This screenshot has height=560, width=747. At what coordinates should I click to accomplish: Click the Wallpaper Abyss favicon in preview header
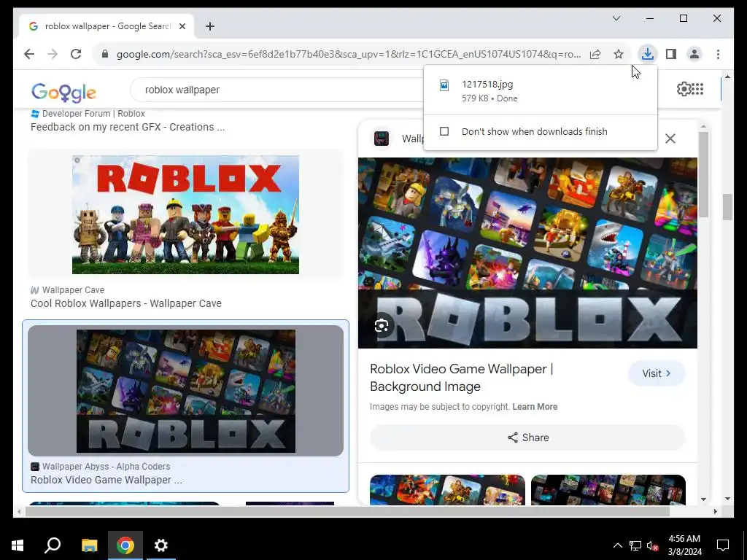point(382,139)
